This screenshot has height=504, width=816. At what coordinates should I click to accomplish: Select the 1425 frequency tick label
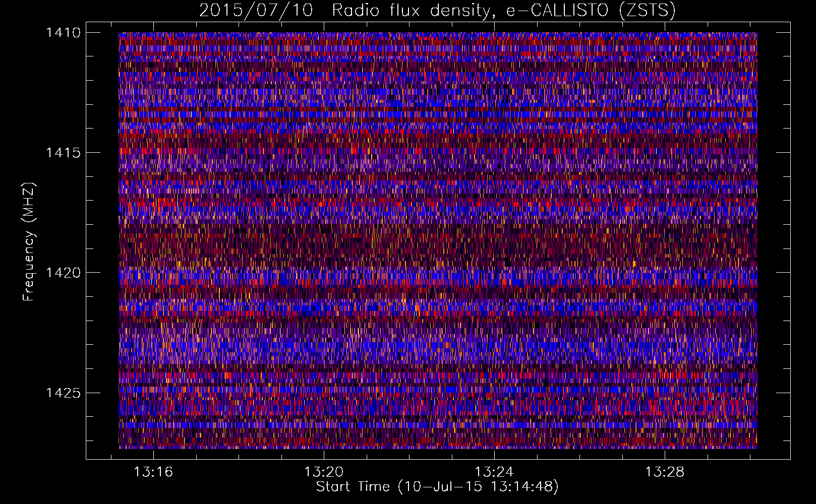63,393
